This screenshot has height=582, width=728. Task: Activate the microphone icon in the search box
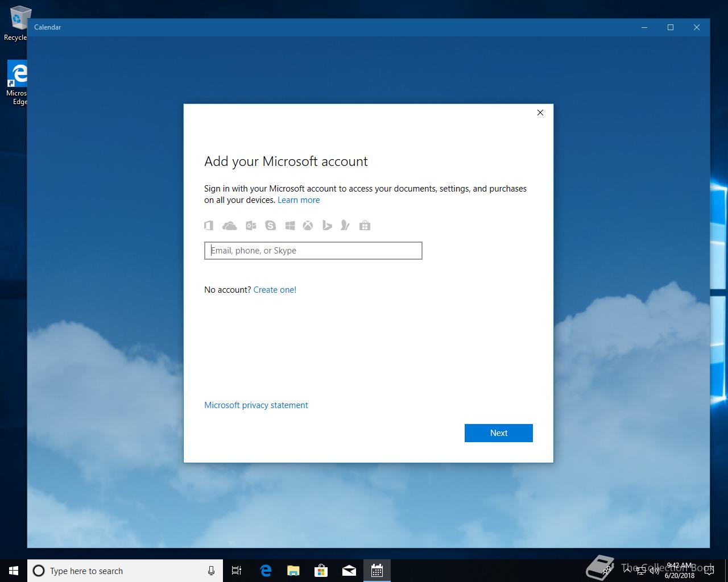pyautogui.click(x=212, y=571)
